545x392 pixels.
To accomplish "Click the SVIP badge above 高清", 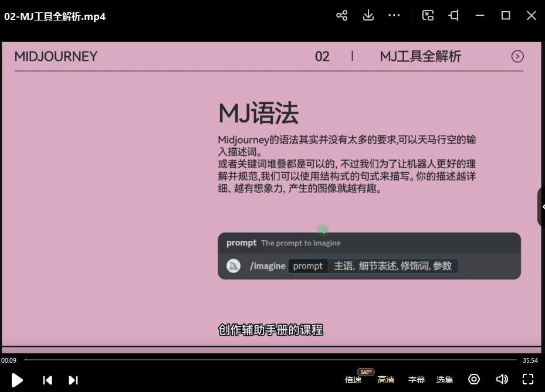I will [x=365, y=371].
